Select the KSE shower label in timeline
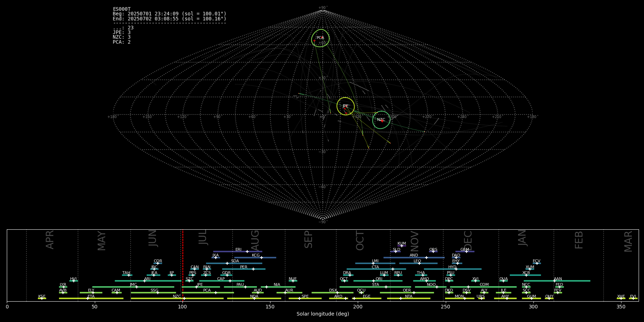Image resolution: width=644 pixels, height=322 pixels. pyautogui.click(x=42, y=297)
